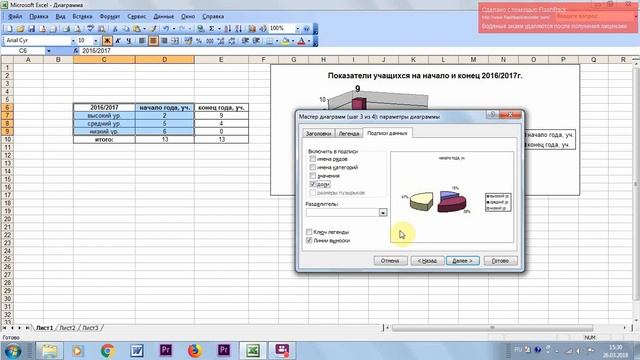The height and width of the screenshot is (360, 640).
Task: Enable 'Ключ легенды' checkbox
Action: click(x=309, y=232)
